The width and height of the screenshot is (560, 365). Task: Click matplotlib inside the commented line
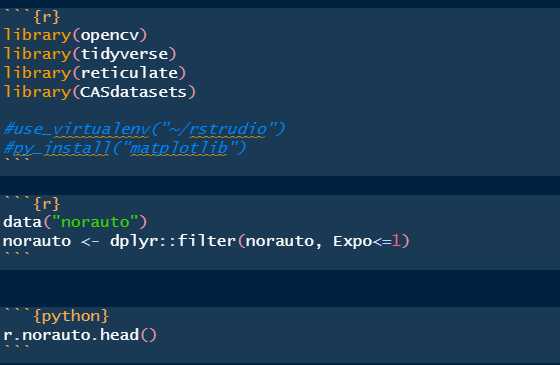[179, 148]
